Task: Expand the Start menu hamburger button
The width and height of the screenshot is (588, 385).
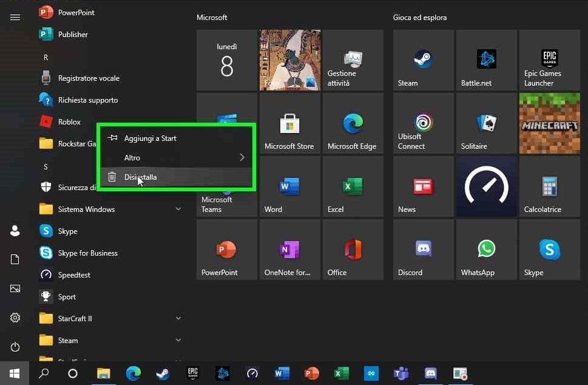Action: click(x=15, y=17)
